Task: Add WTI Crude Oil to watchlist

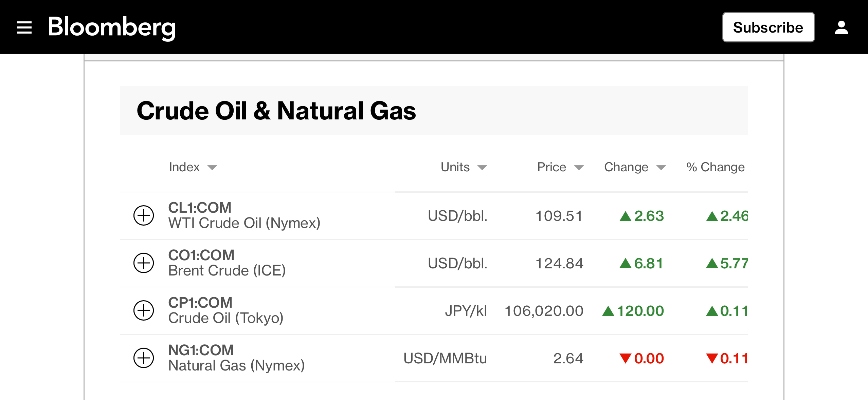Action: pos(144,215)
